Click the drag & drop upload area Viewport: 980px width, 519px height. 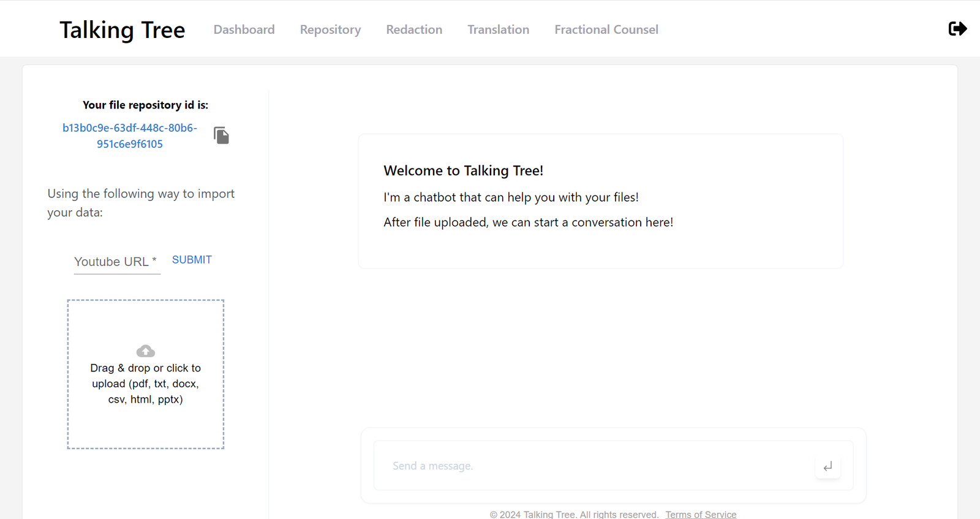click(146, 374)
